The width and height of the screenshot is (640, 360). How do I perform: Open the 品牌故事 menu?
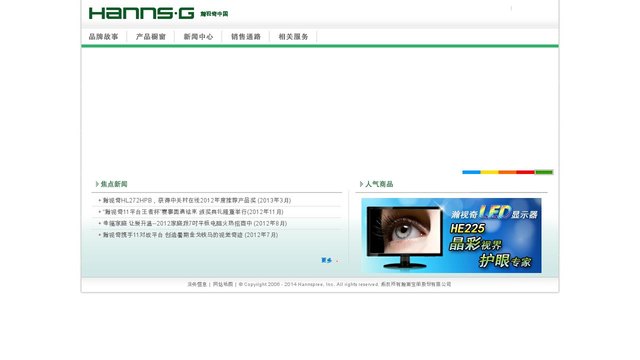point(104,37)
